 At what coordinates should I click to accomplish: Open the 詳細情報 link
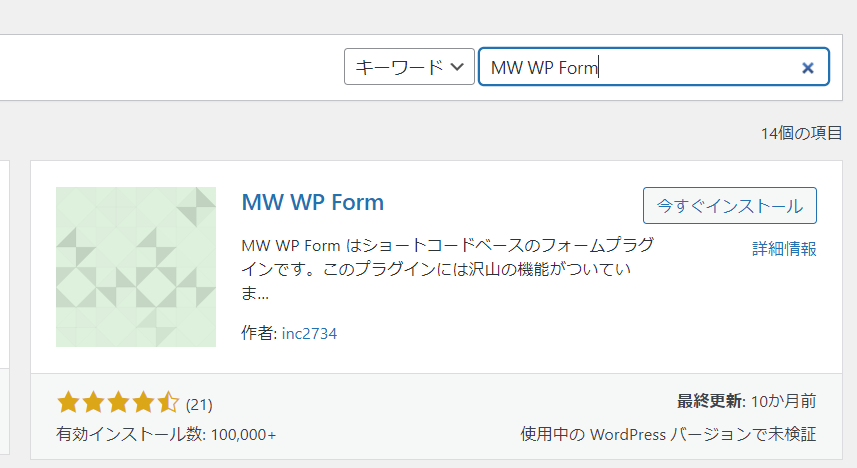784,249
